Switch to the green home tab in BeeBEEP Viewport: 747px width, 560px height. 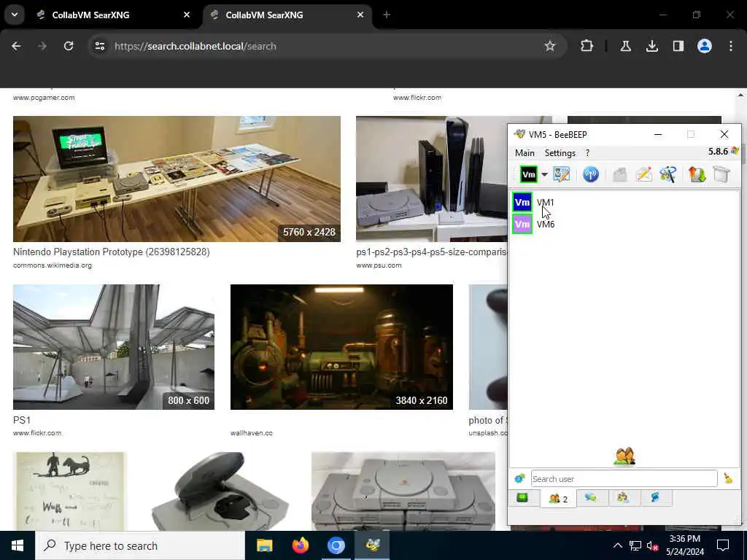(x=522, y=498)
